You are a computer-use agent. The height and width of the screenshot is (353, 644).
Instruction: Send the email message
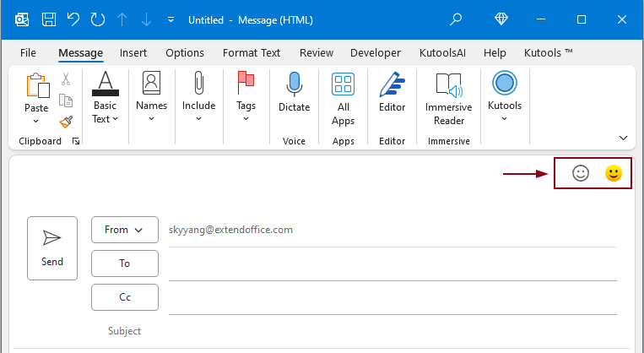click(52, 247)
